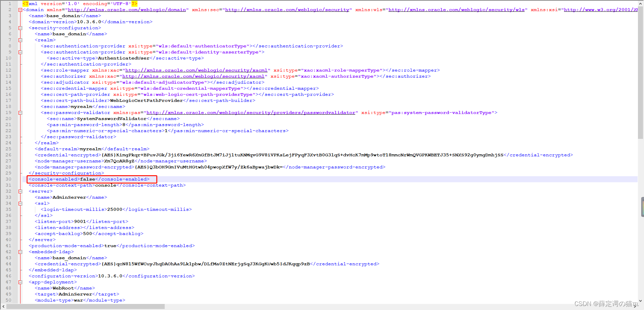Click the closing </embedded-ldap> tag
The image size is (644, 310).
(53, 270)
